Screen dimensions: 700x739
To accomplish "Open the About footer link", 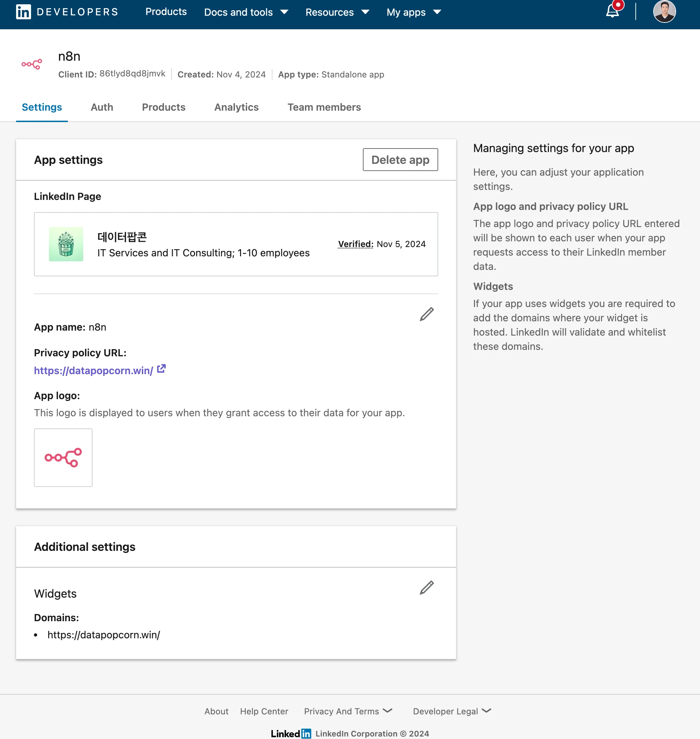I will (x=216, y=711).
